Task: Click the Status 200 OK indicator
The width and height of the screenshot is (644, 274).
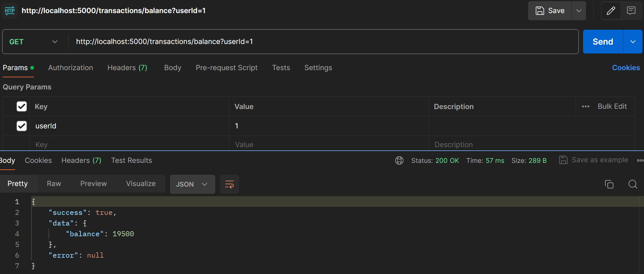Action: pos(435,160)
